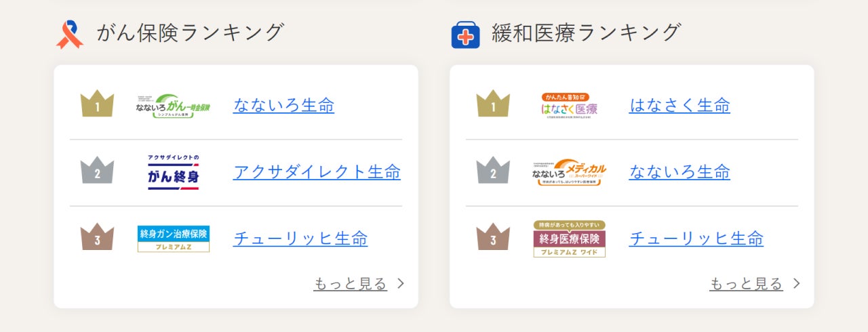Click gold rank 1 crown in がん保険ランキング
868x332 pixels.
(97, 104)
